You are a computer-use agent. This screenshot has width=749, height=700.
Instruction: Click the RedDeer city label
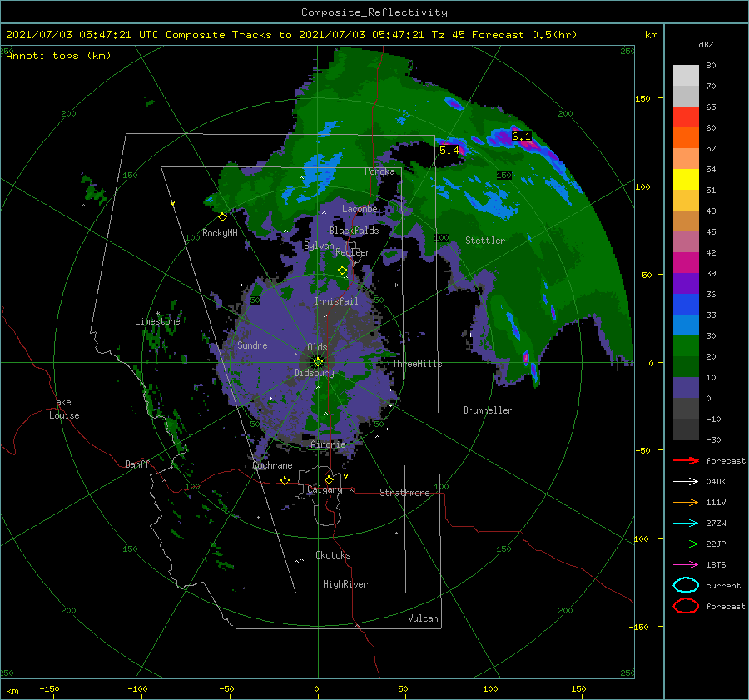coord(353,252)
